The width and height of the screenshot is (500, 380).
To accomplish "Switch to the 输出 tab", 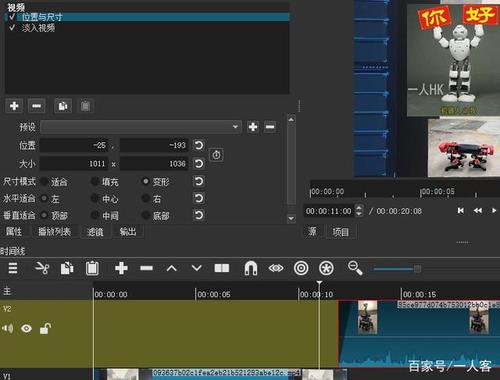I will [x=128, y=232].
